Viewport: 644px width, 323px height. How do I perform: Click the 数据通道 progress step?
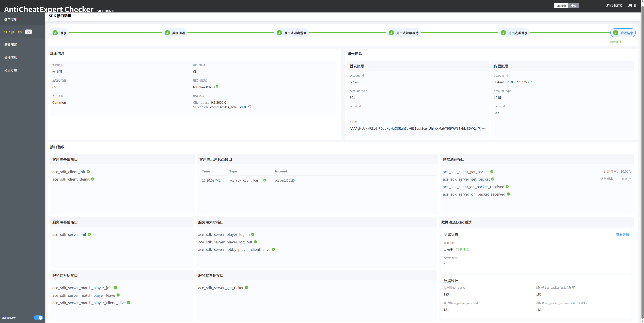(x=175, y=33)
